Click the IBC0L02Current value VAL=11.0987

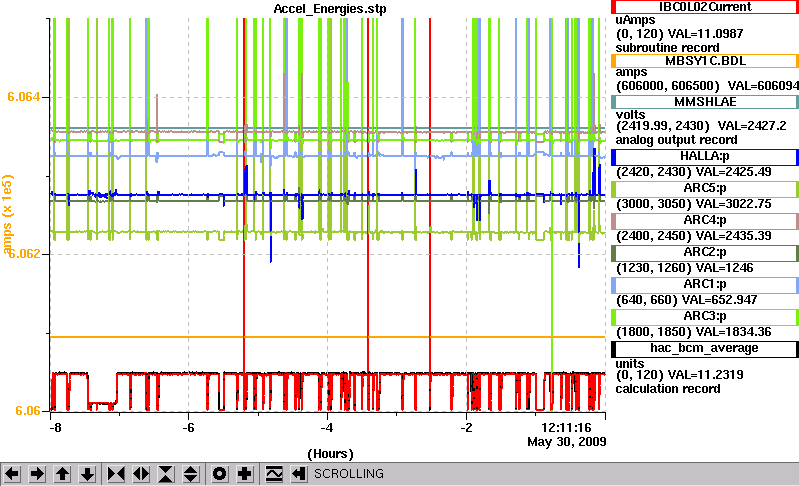tap(705, 34)
